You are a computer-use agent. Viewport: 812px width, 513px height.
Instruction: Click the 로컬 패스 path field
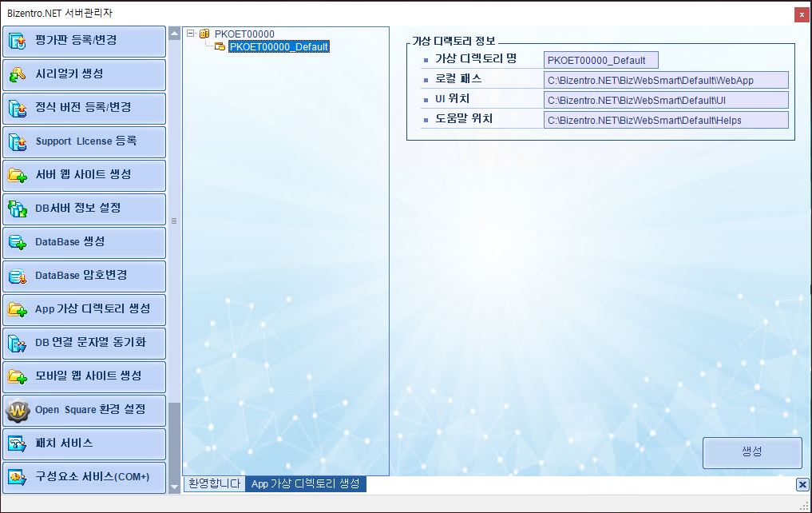665,80
